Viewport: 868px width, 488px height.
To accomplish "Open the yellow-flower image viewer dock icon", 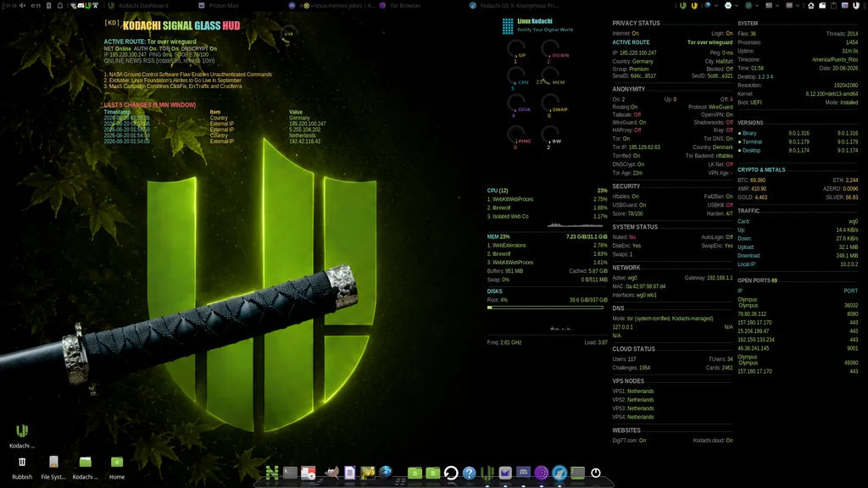I will coord(368,473).
